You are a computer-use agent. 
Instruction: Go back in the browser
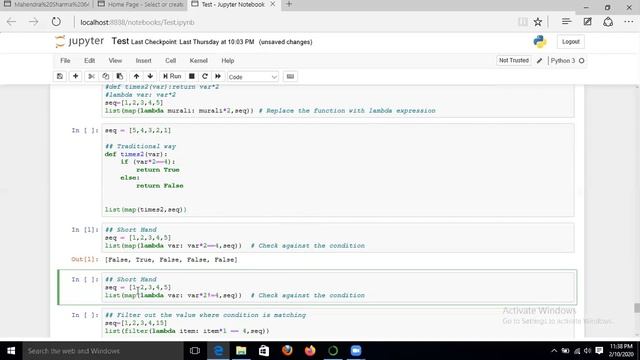(11, 22)
